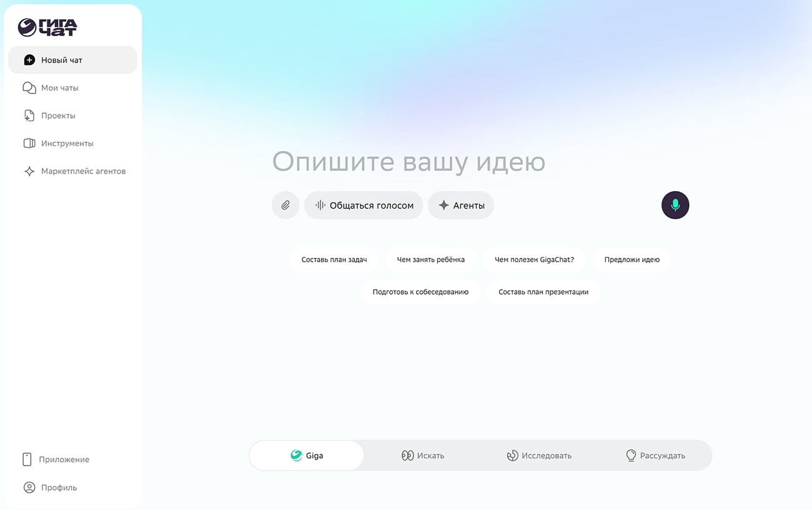812x510 pixels.
Task: Open the Общаться голосом option
Action: click(364, 205)
